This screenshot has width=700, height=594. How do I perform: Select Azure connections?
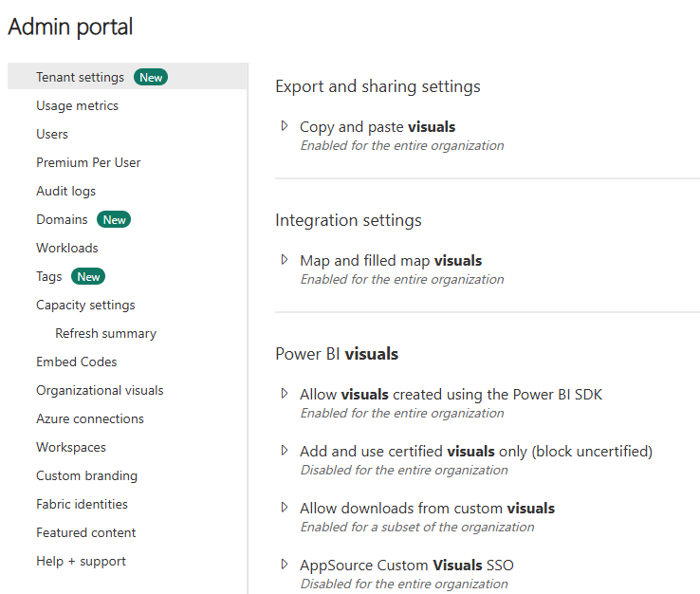[x=90, y=418]
